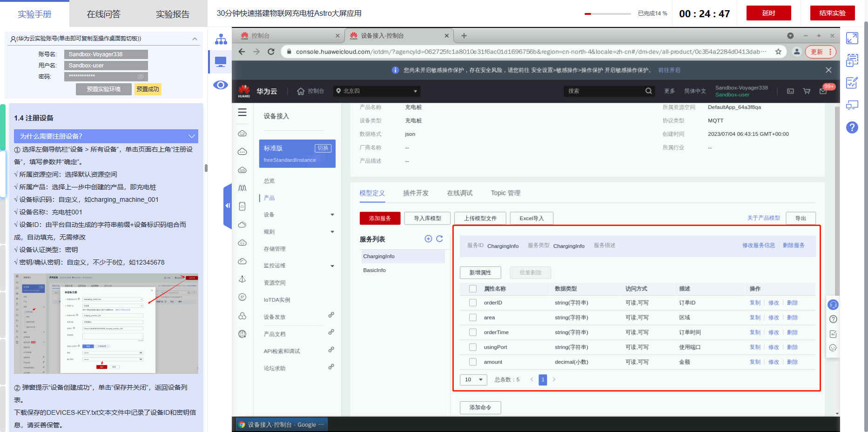Click the topology diagram icon in lab sidebar
The height and width of the screenshot is (432, 868).
221,39
